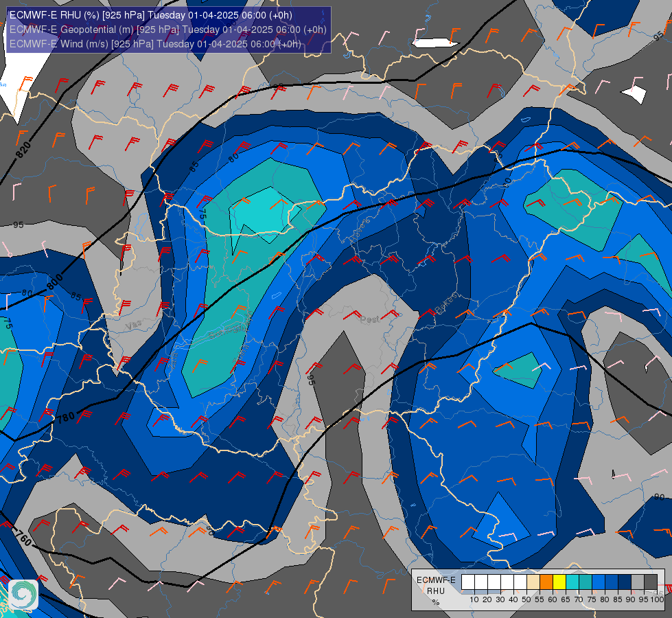Click the legend tick value 20
Screen dimensions: 672x618
coord(487,599)
